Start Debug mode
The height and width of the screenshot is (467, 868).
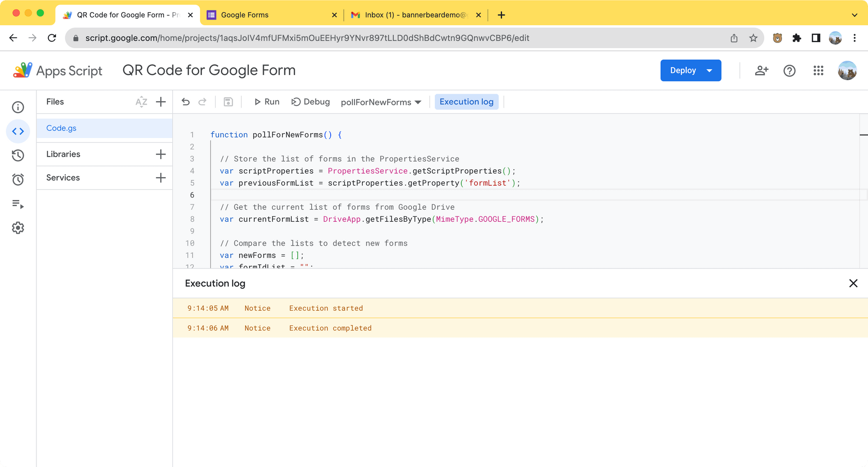(x=310, y=102)
